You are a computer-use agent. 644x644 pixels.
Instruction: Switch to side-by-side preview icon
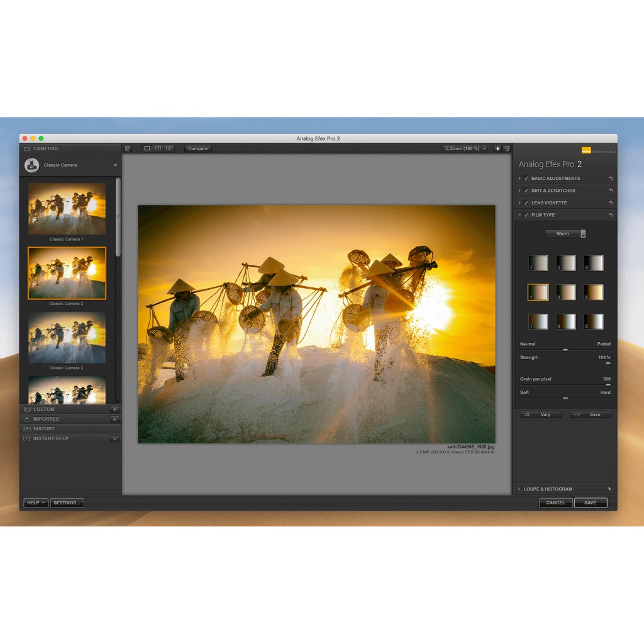[169, 148]
